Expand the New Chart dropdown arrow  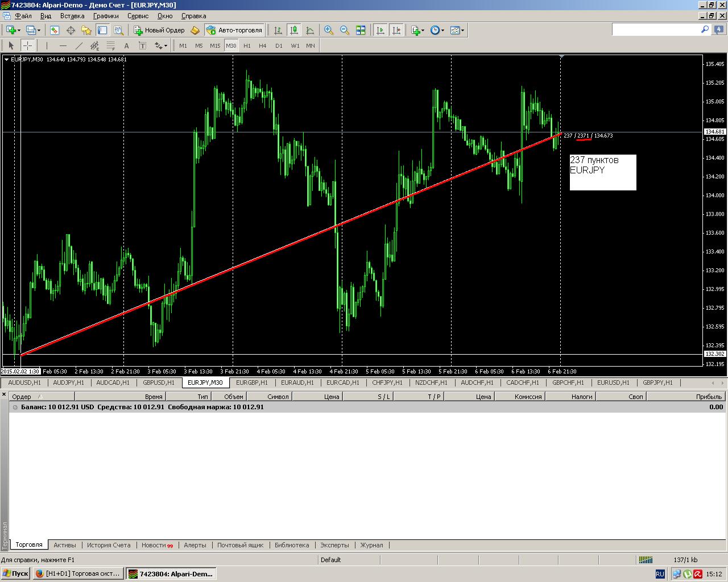[19, 30]
